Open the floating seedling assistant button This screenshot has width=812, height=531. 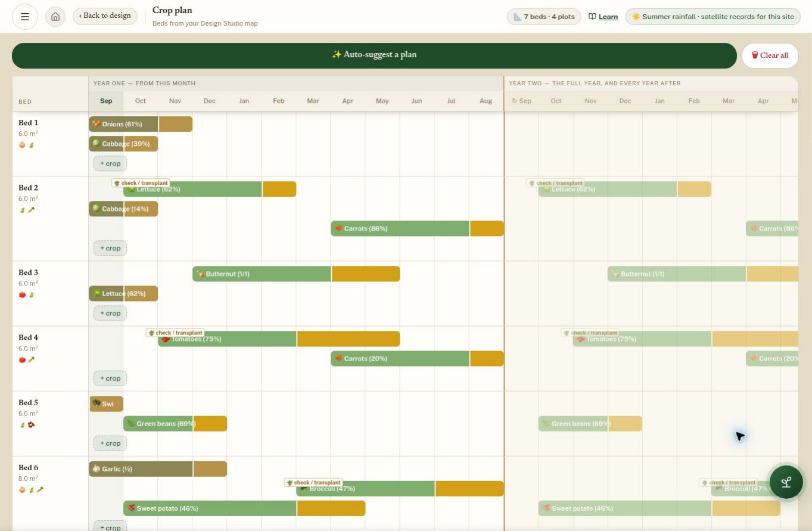(786, 482)
